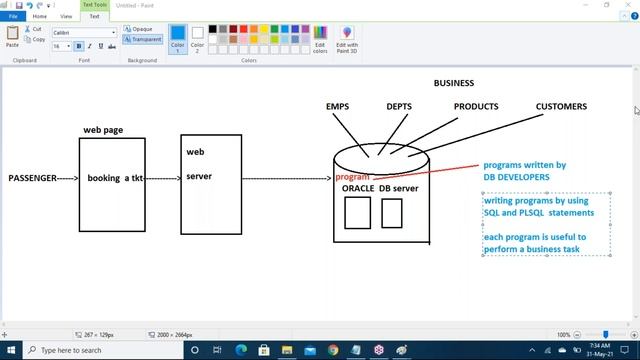Open Paint Help question mark icon

coord(634,16)
